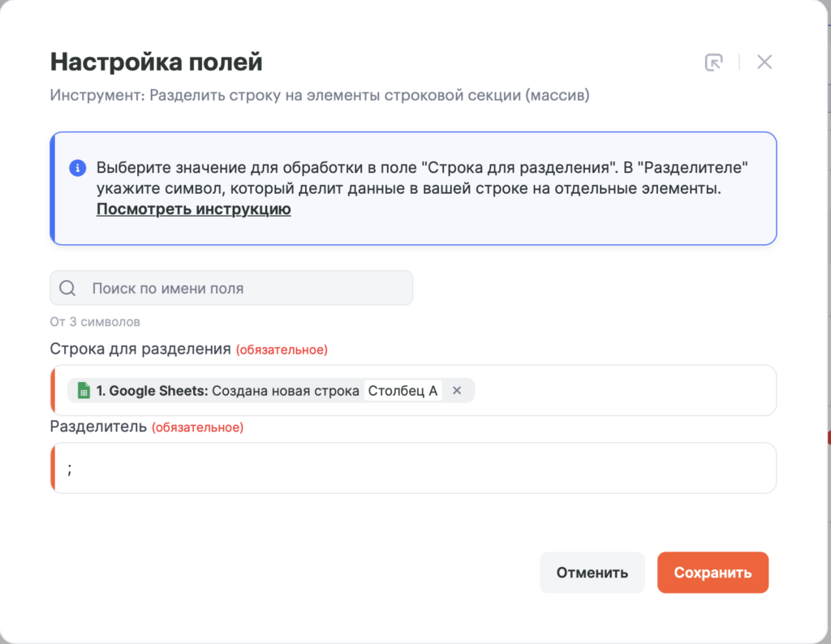
Task: Click the От 3 символов hint
Action: pos(95,322)
